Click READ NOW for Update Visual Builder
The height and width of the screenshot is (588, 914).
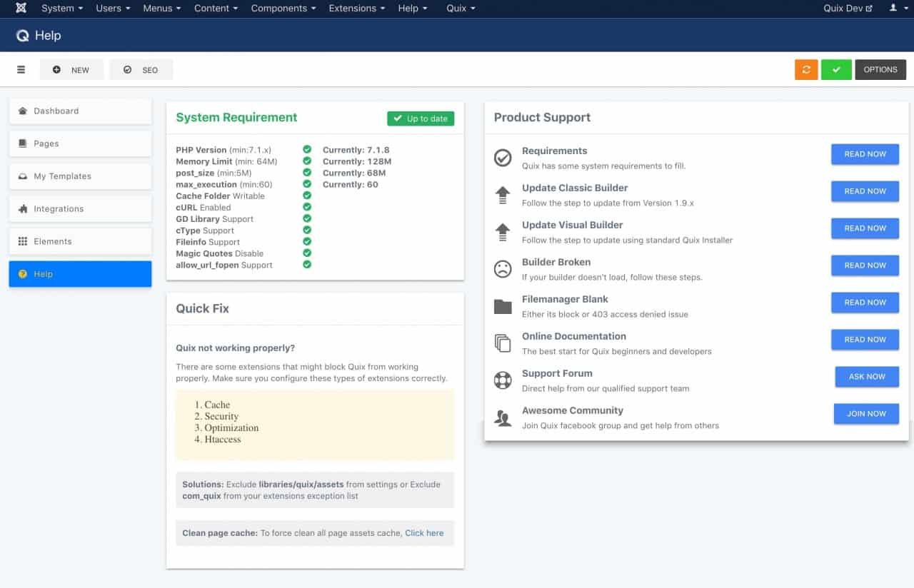click(x=865, y=228)
